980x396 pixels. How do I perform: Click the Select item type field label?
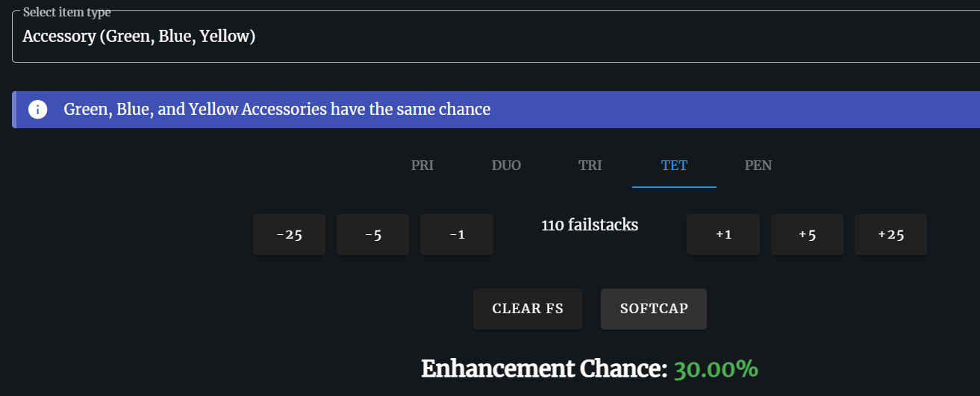tap(66, 13)
